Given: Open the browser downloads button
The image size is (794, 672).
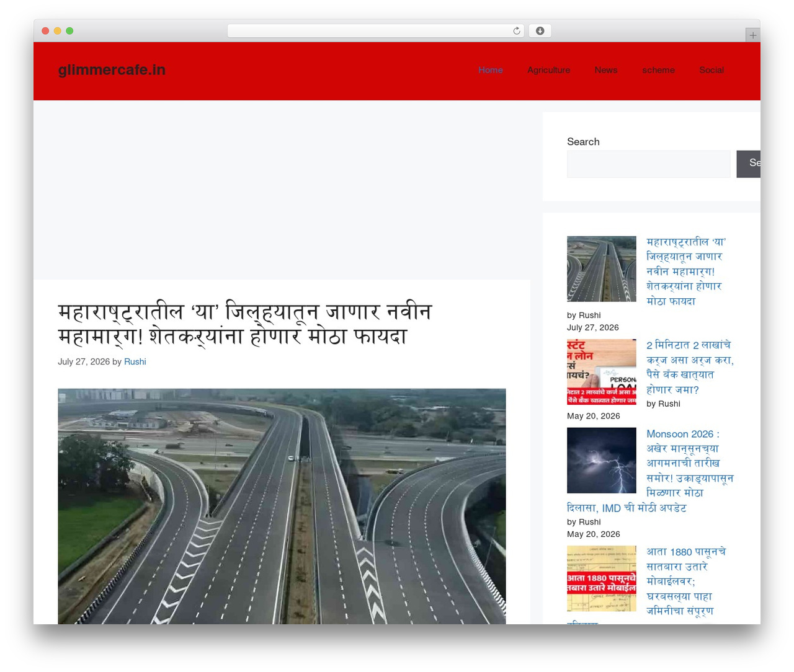Looking at the screenshot, I should click(540, 31).
